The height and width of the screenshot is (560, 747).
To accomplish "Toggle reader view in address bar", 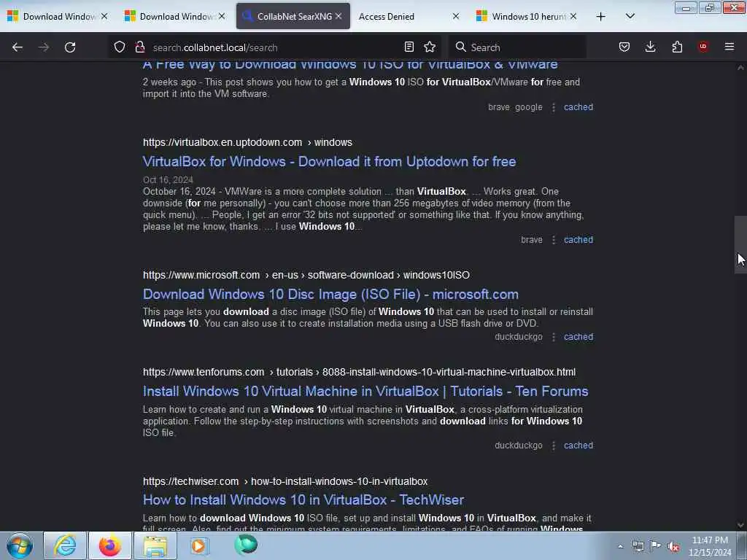I will point(409,47).
